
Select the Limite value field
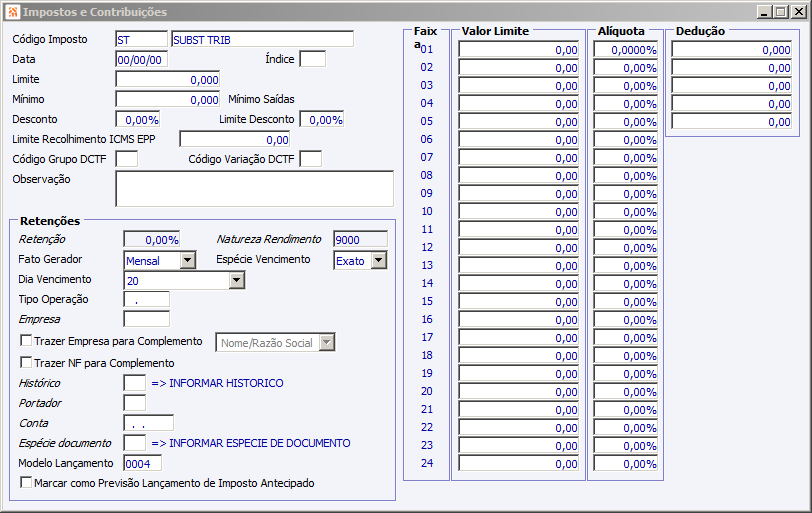[168, 79]
